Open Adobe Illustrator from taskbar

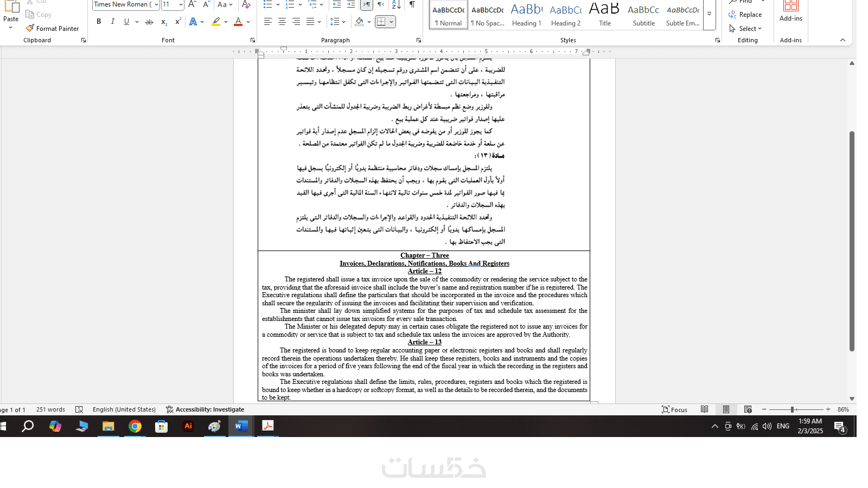pos(188,427)
